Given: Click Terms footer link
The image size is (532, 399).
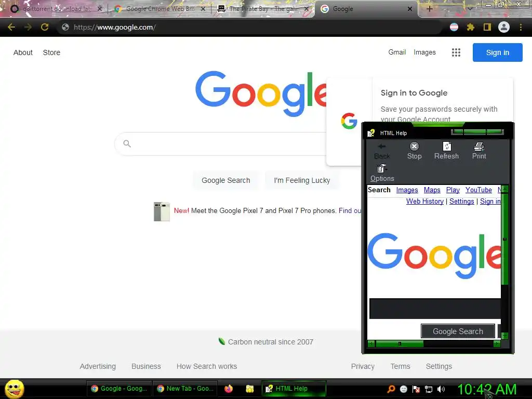Looking at the screenshot, I should [401, 366].
